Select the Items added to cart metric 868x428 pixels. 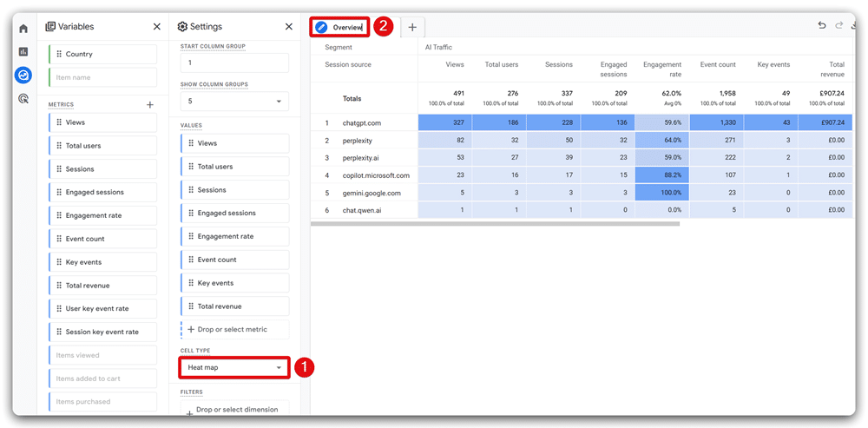[x=103, y=379]
